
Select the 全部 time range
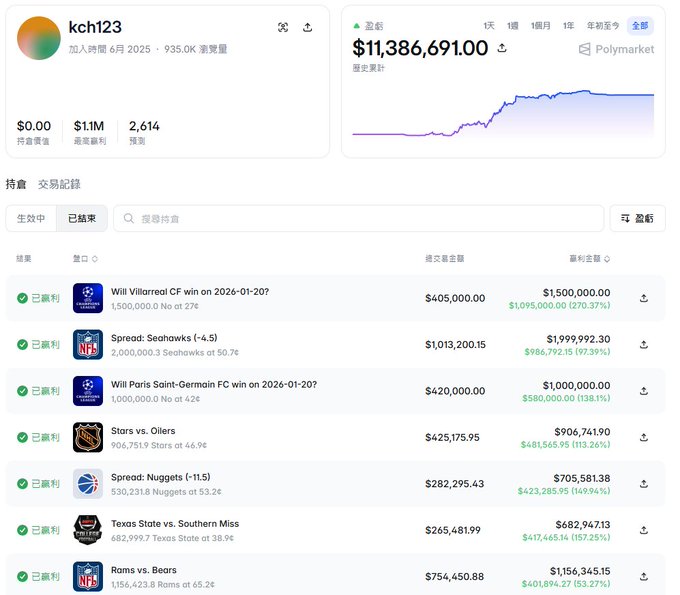click(x=640, y=26)
